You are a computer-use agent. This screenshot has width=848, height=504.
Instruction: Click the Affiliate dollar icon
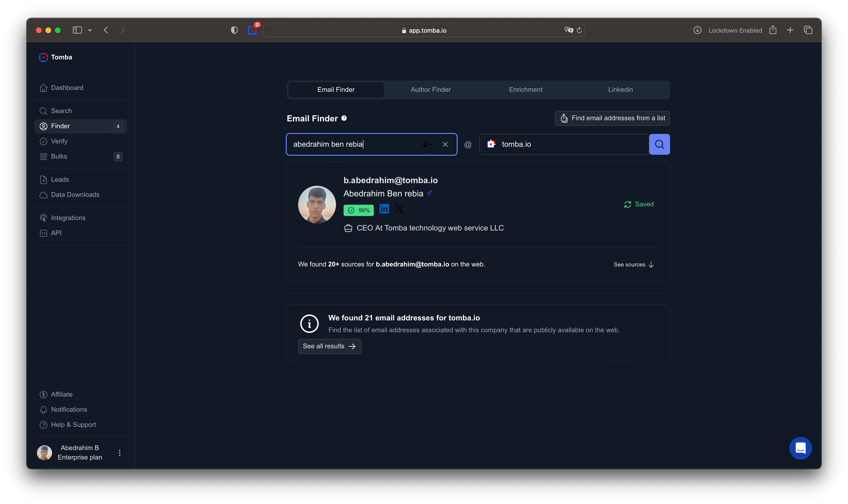44,394
